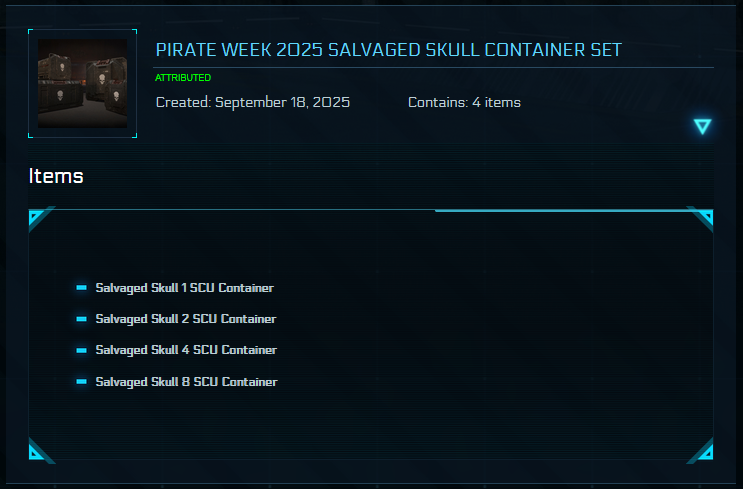The image size is (743, 489).
Task: Click the Contains: 4 items text
Action: (464, 102)
